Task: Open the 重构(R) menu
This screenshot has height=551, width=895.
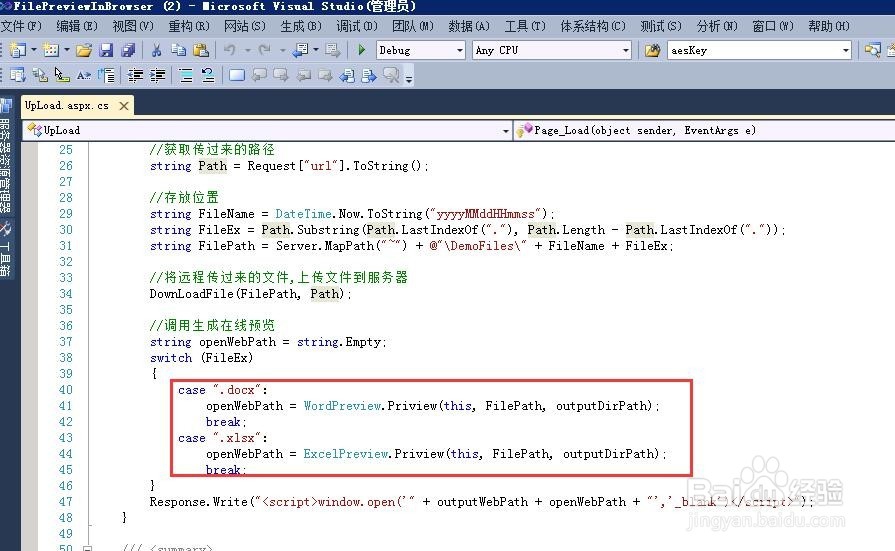Action: (189, 26)
